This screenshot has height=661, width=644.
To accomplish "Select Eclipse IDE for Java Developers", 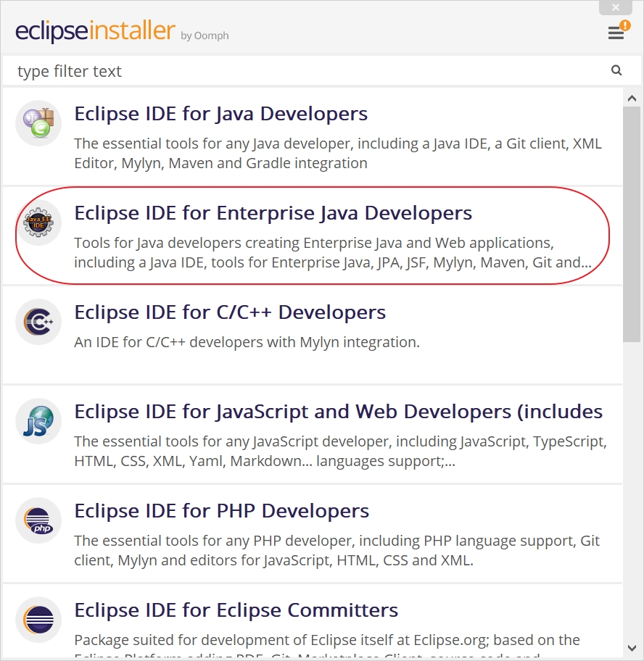I will pos(313,136).
